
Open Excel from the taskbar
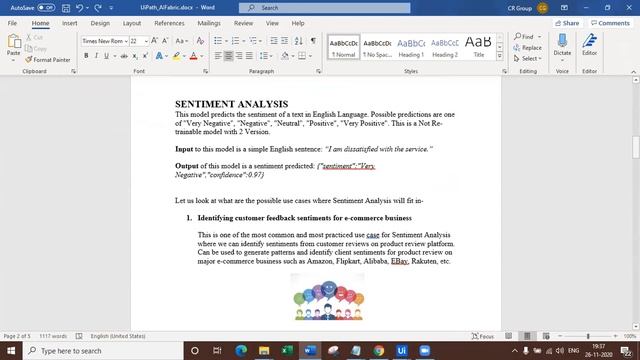tap(287, 351)
